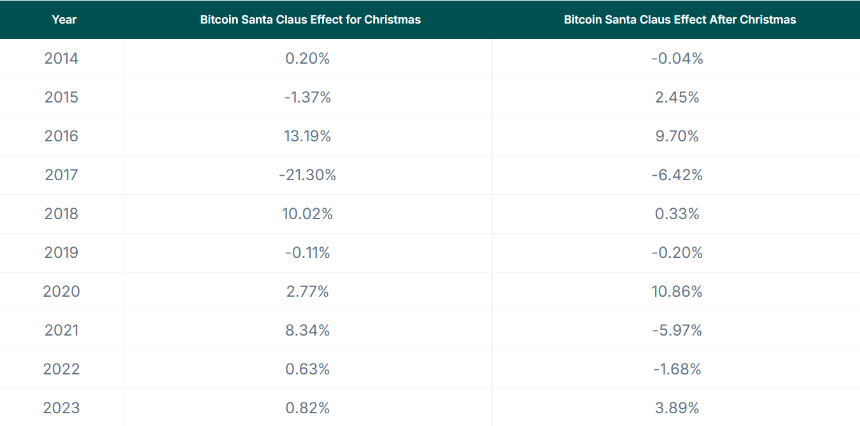Click the 2023 year cell
The image size is (860, 426).
(61, 408)
